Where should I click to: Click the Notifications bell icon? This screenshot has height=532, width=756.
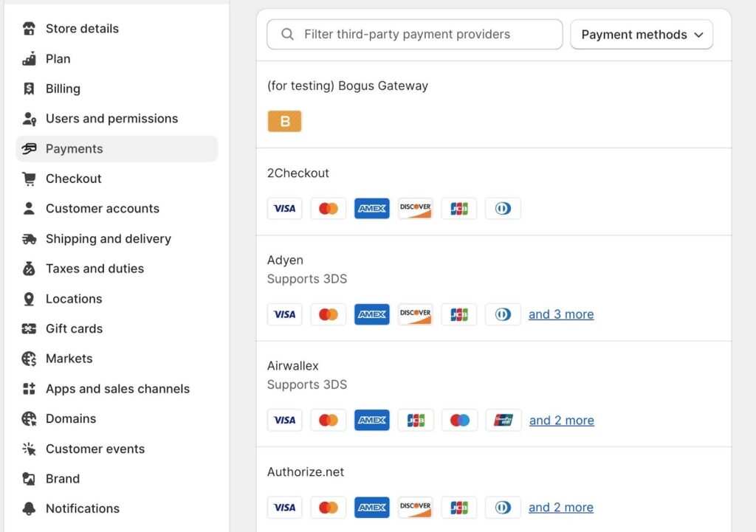[29, 508]
